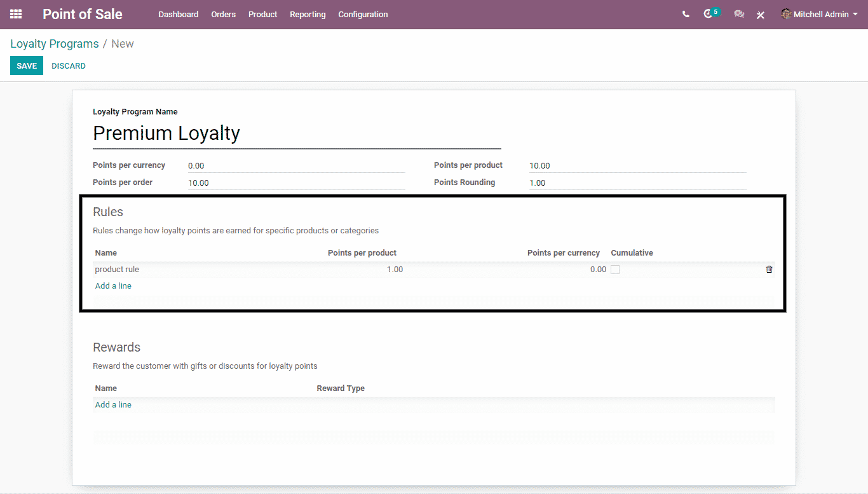Save the loyalty program

27,66
